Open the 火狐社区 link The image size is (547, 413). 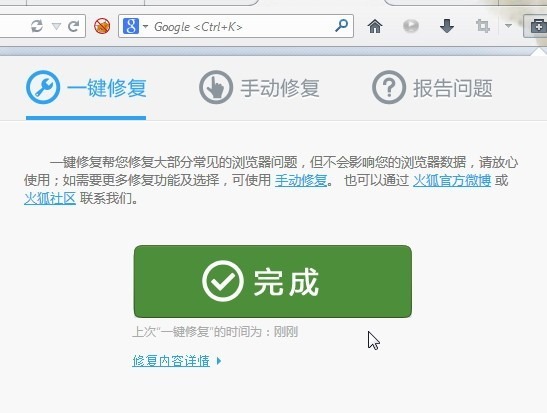(50, 198)
